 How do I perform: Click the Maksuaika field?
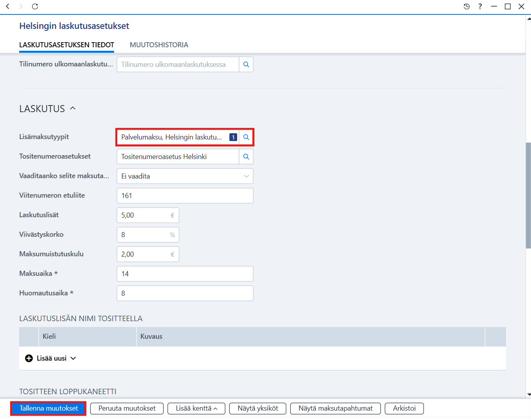[185, 274]
